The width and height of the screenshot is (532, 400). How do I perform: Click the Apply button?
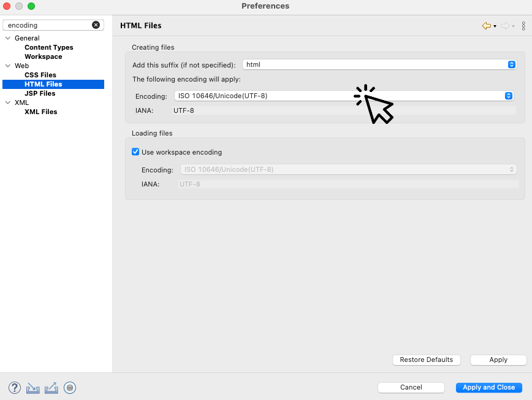(498, 360)
